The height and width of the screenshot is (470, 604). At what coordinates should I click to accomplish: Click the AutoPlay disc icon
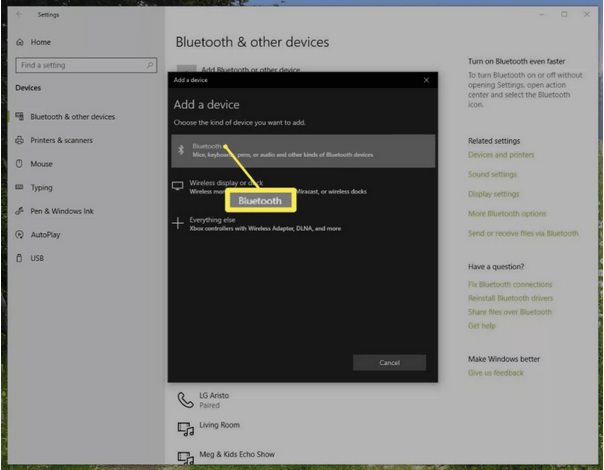point(19,235)
